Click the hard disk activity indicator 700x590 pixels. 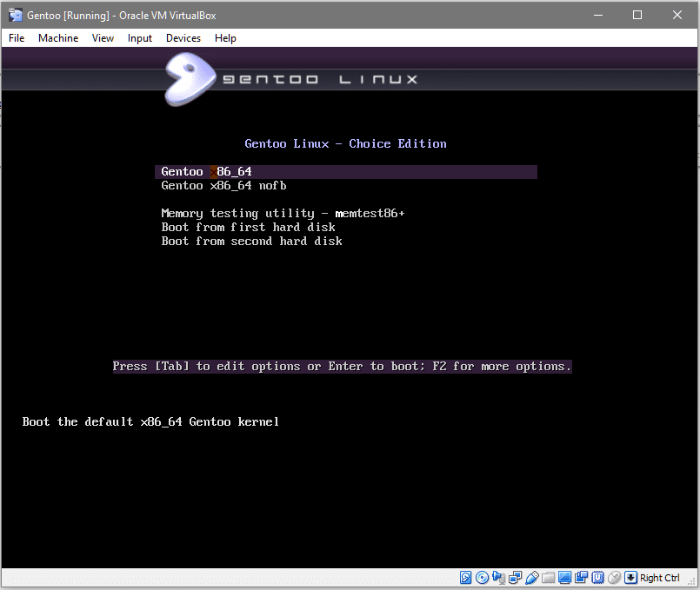pyautogui.click(x=466, y=578)
